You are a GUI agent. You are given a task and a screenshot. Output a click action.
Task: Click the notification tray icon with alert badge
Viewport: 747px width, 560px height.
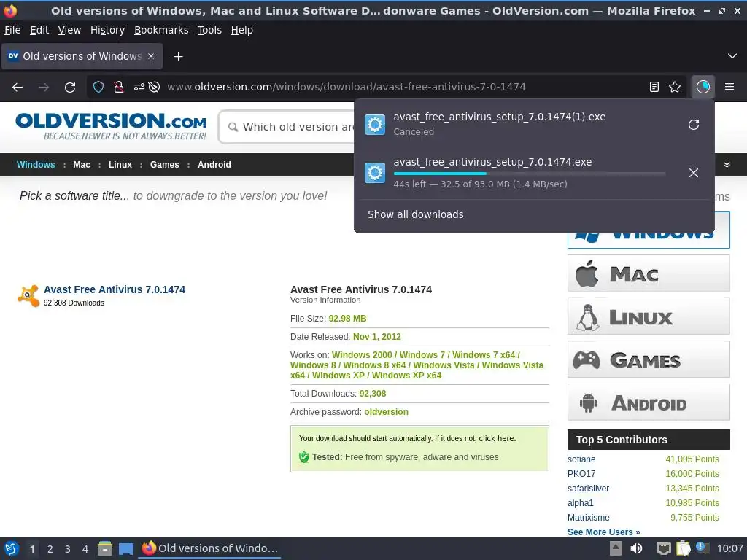coord(703,548)
